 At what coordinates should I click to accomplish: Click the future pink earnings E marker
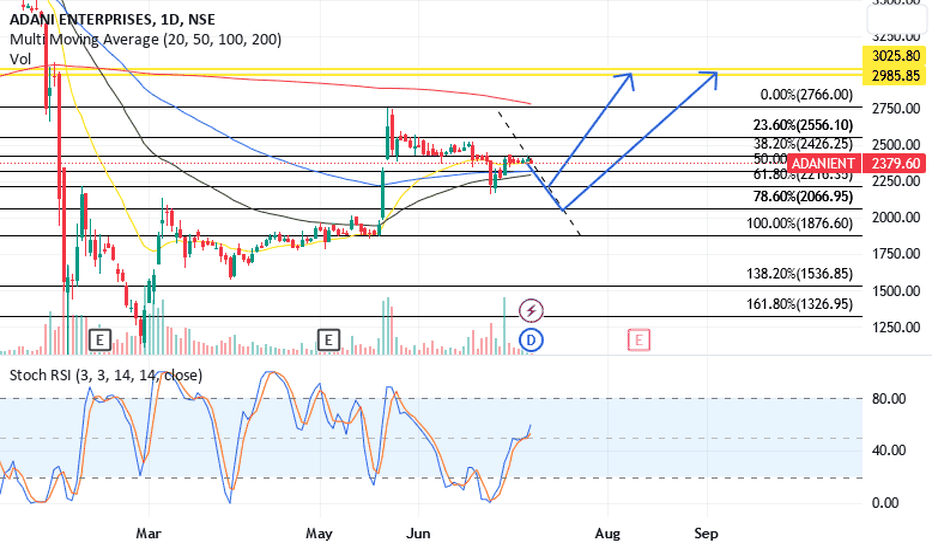point(638,340)
